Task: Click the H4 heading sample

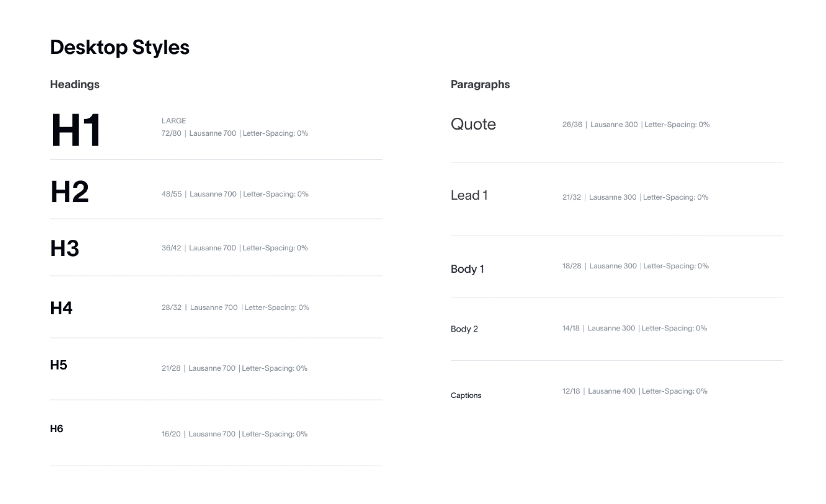Action: point(61,308)
